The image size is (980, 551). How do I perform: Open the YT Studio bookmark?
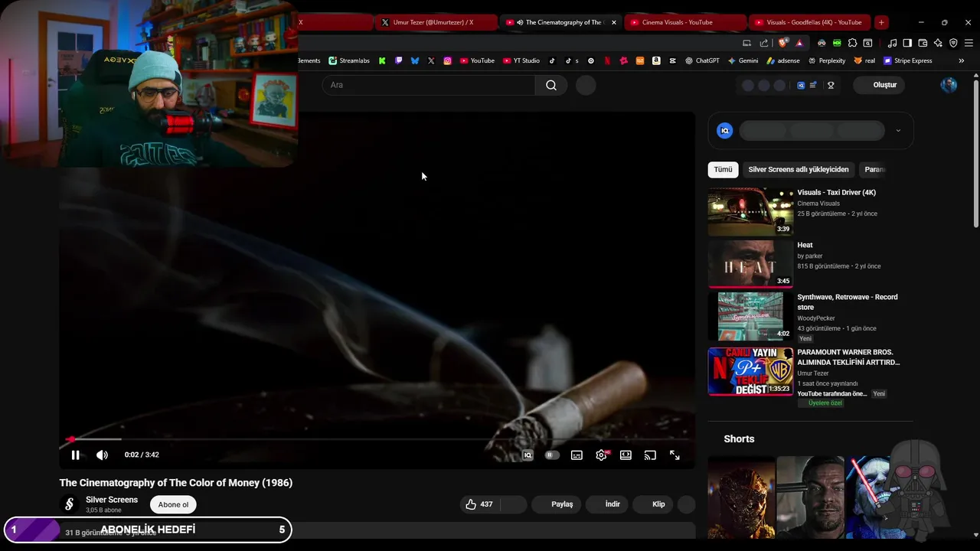click(521, 60)
